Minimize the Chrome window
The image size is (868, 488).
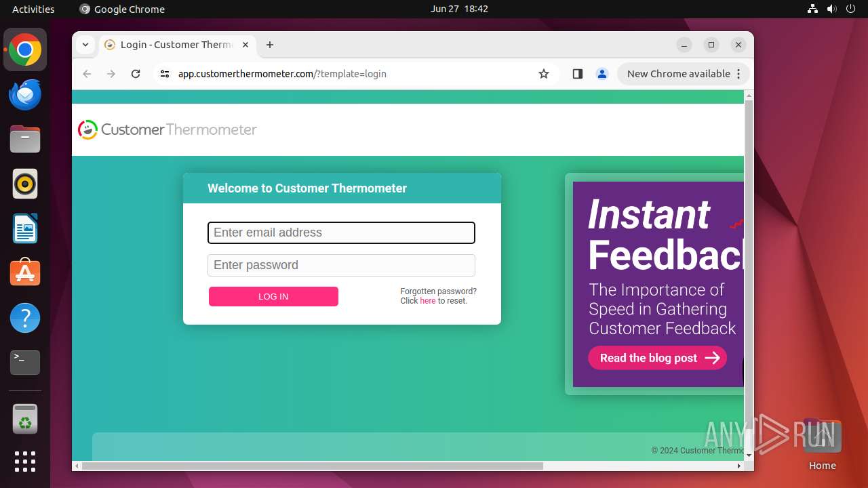684,45
